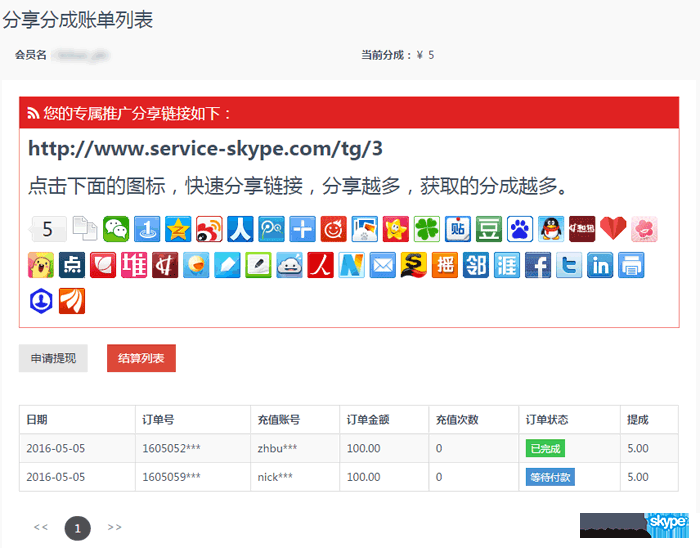Screen dimensions: 700x548
Task: Share on LinkedIn
Action: point(600,265)
